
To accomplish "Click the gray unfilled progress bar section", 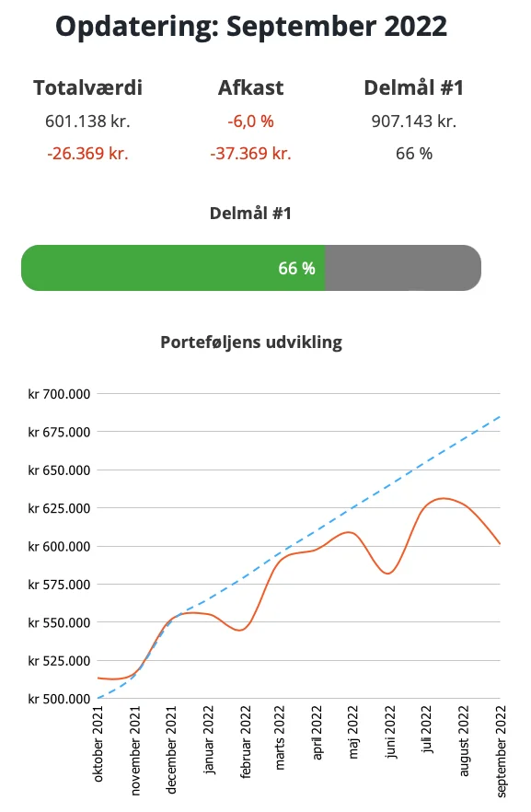I will pos(403,268).
